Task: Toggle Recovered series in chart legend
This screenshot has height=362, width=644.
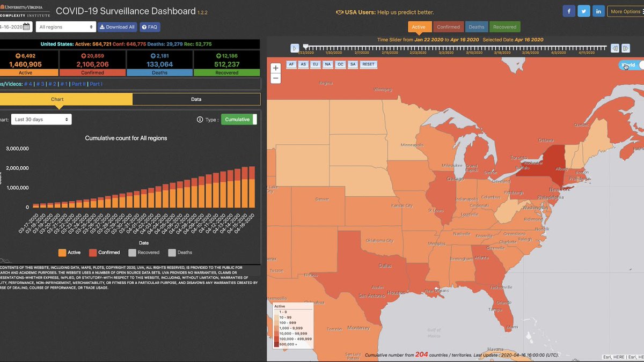Action: (144, 252)
